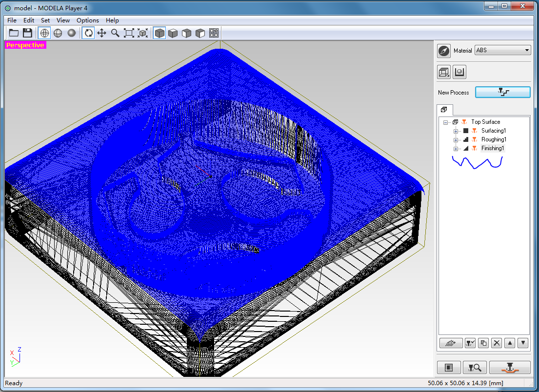
Task: Click the enable cutting tool checkmark button
Action: coord(470,343)
